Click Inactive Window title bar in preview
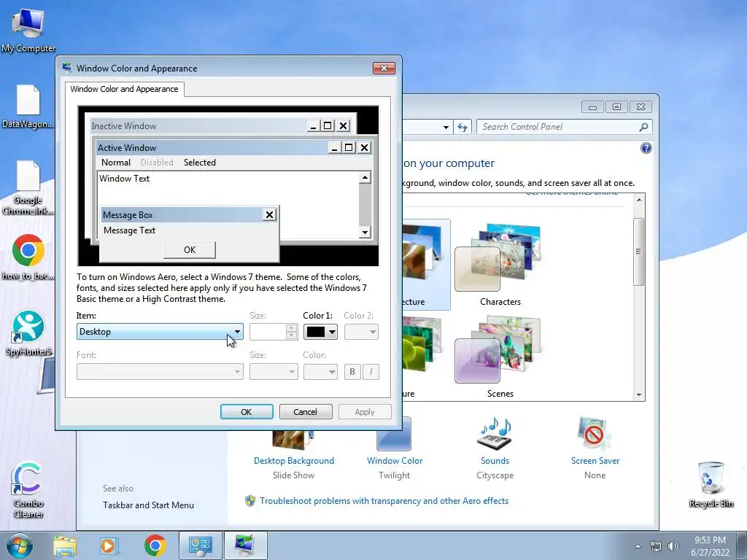 coord(198,125)
